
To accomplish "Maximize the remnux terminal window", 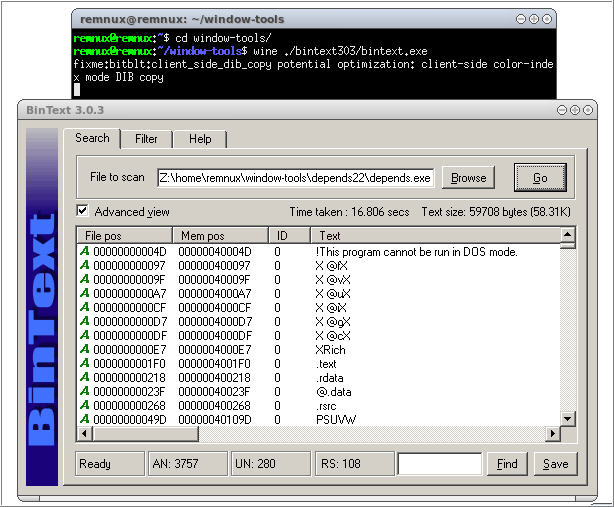I will click(x=534, y=19).
